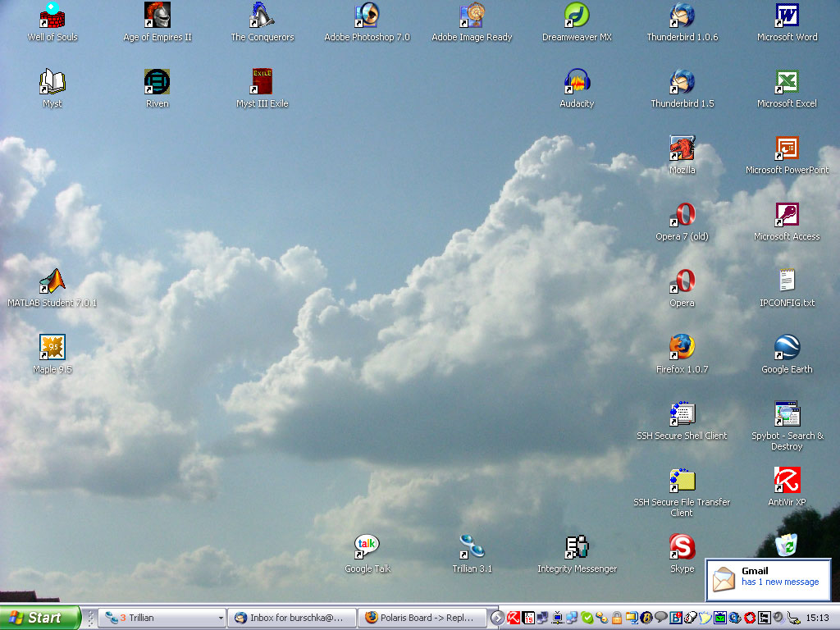Switch to Inbox for burschka taskbar window

tap(292, 618)
